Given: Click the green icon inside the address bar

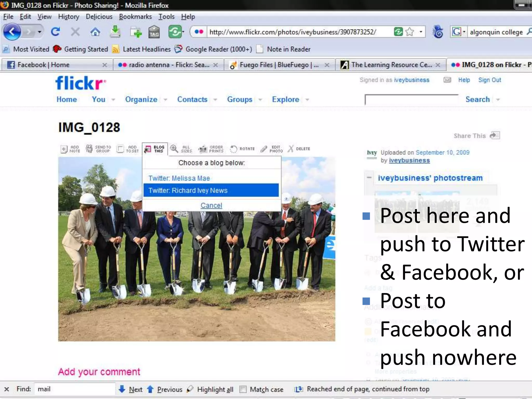Looking at the screenshot, I should tap(398, 32).
